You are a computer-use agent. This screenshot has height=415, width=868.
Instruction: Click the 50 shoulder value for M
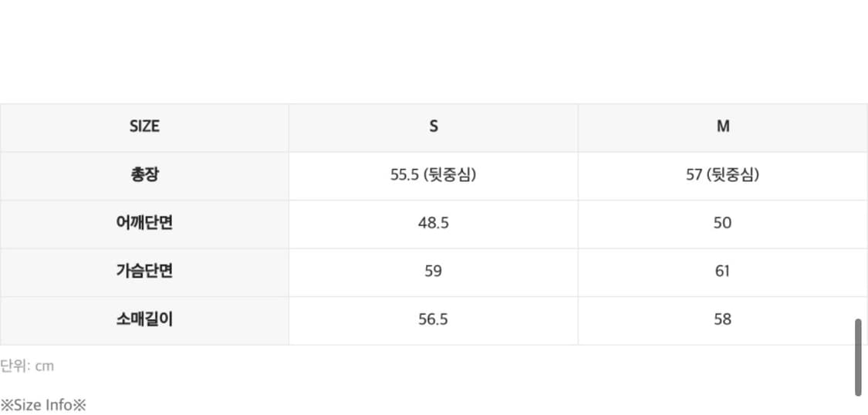point(722,223)
